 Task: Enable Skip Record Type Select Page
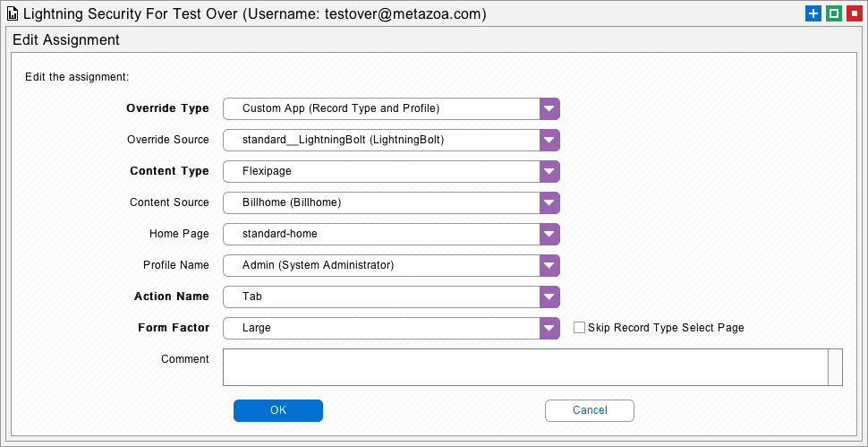pos(579,328)
